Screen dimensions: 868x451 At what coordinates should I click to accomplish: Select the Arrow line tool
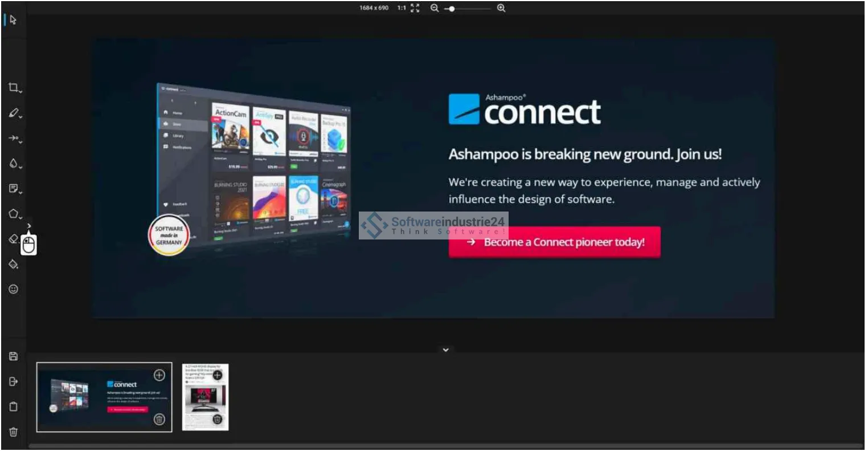click(14, 138)
